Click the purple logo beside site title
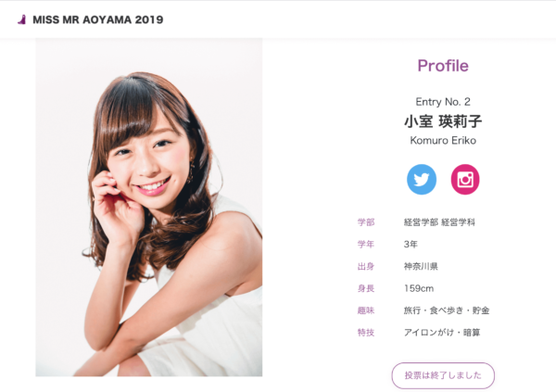Image resolution: width=556 pixels, height=392 pixels. click(22, 19)
